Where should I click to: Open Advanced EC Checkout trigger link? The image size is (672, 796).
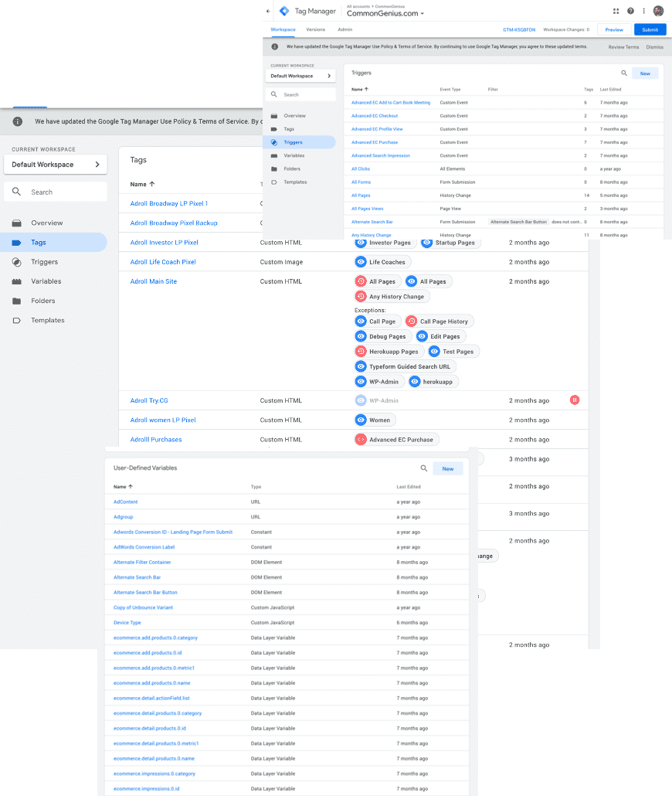pyautogui.click(x=375, y=116)
